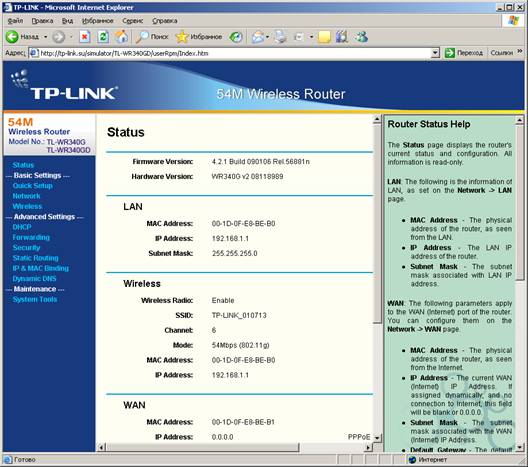Click the Готово page icon in status bar
The image size is (528, 467).
pos(7,460)
